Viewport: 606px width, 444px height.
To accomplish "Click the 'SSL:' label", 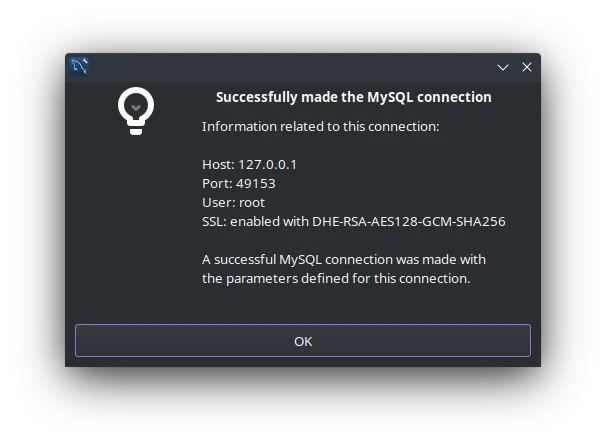I will [x=214, y=221].
